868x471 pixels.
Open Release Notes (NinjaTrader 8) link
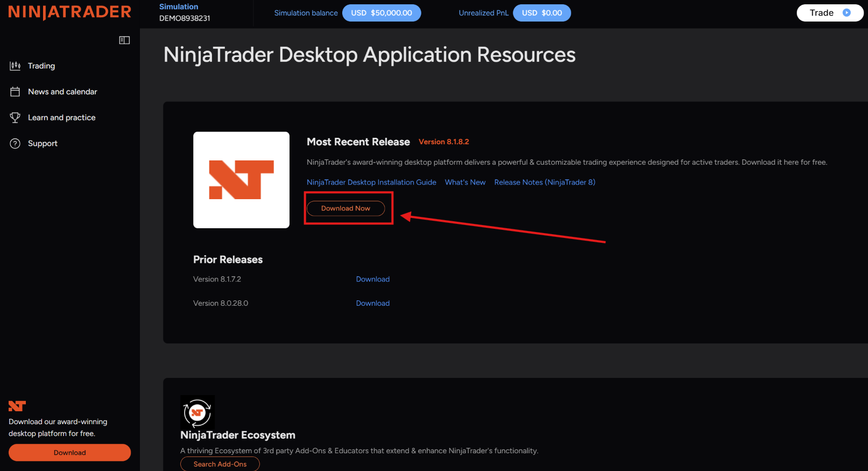545,182
